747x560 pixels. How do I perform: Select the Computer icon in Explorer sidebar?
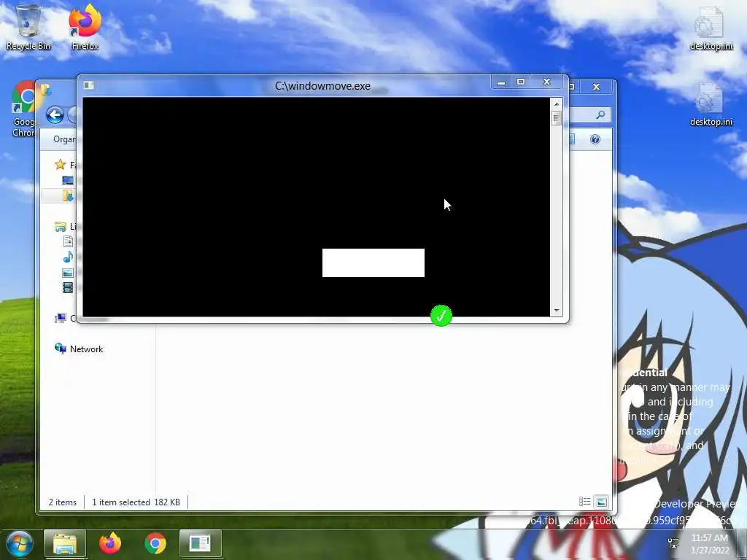(x=60, y=318)
